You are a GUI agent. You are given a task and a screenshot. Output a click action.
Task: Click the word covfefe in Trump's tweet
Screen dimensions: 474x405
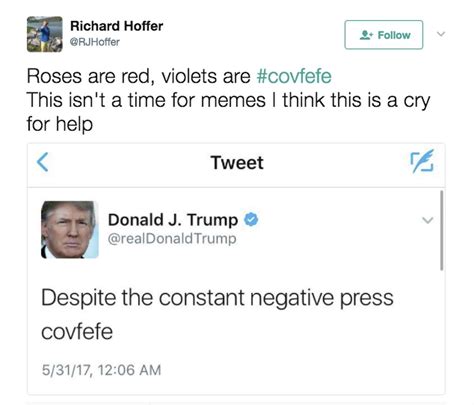[x=77, y=332]
